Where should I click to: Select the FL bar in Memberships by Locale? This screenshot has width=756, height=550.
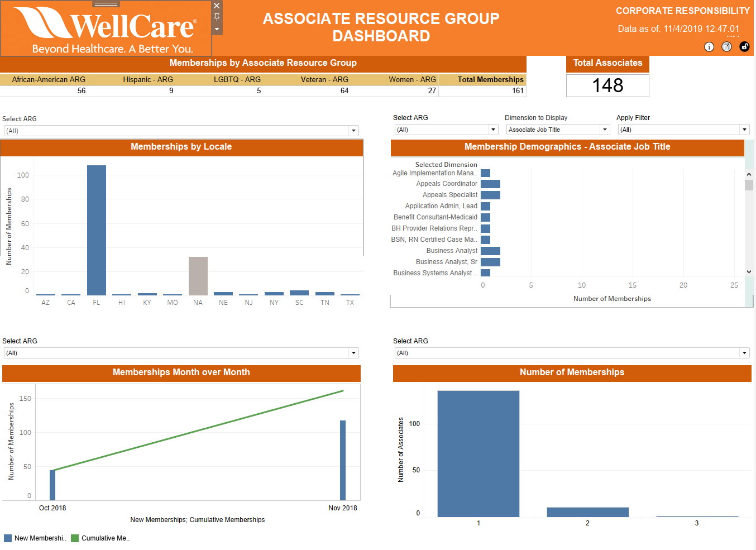click(x=96, y=229)
